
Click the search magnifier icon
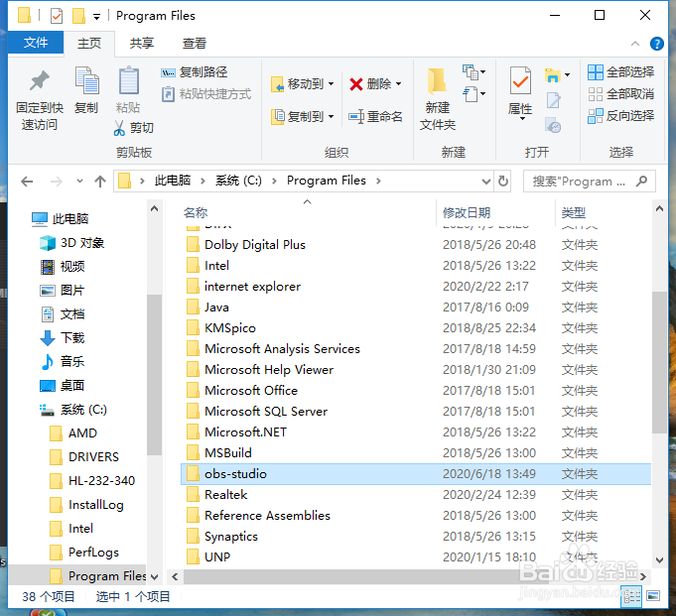[642, 182]
